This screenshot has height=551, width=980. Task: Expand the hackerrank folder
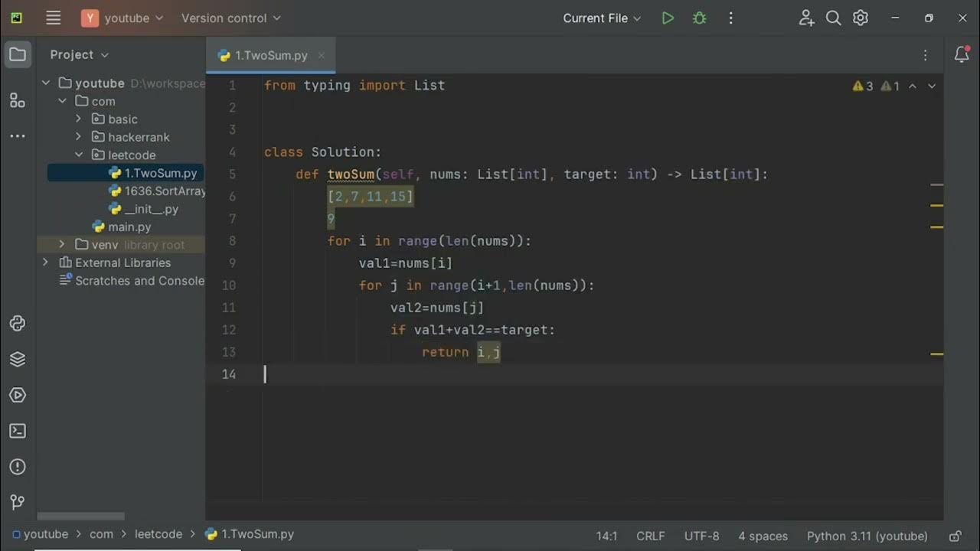pyautogui.click(x=78, y=137)
